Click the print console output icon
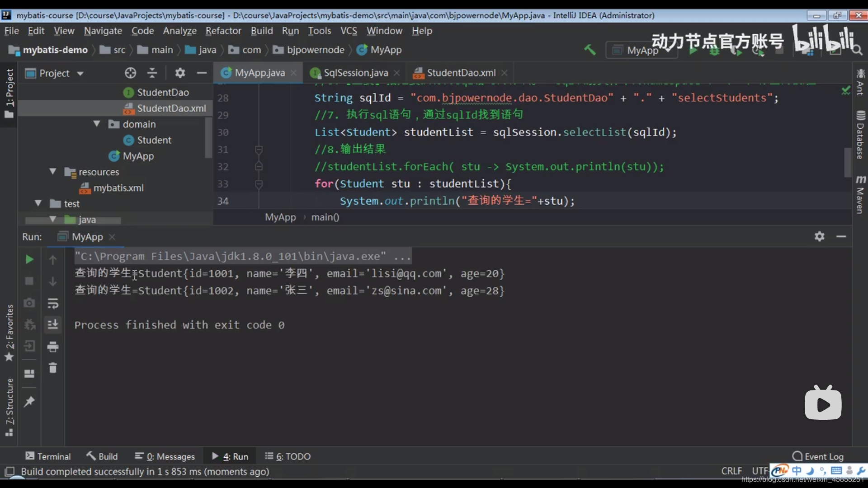Image resolution: width=868 pixels, height=488 pixels. [53, 347]
